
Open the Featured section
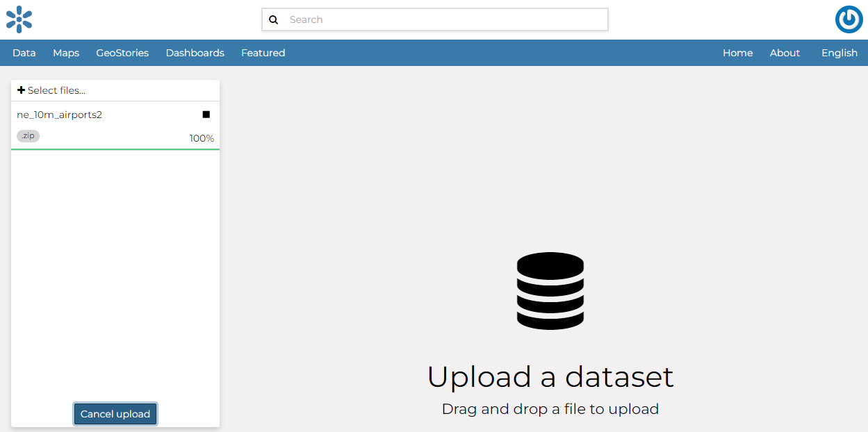coord(263,53)
